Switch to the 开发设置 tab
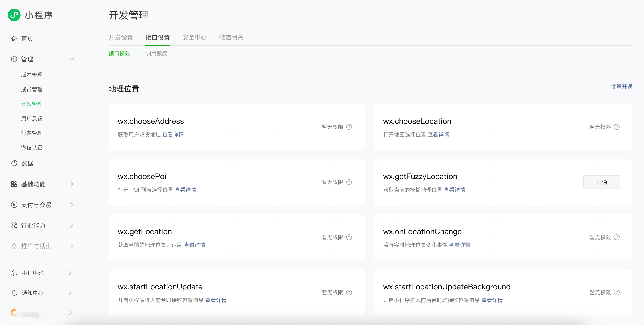Viewport: 644px width, 325px height. tap(121, 38)
